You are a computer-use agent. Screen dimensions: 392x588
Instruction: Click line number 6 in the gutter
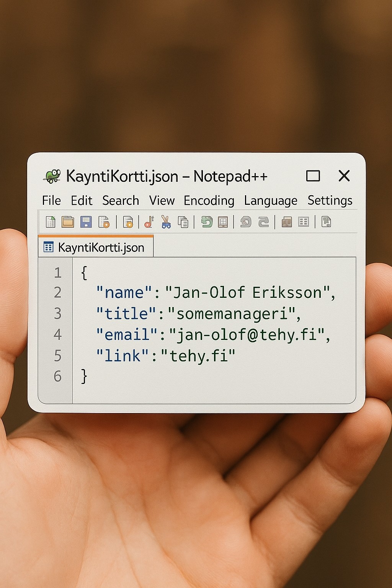click(x=58, y=376)
